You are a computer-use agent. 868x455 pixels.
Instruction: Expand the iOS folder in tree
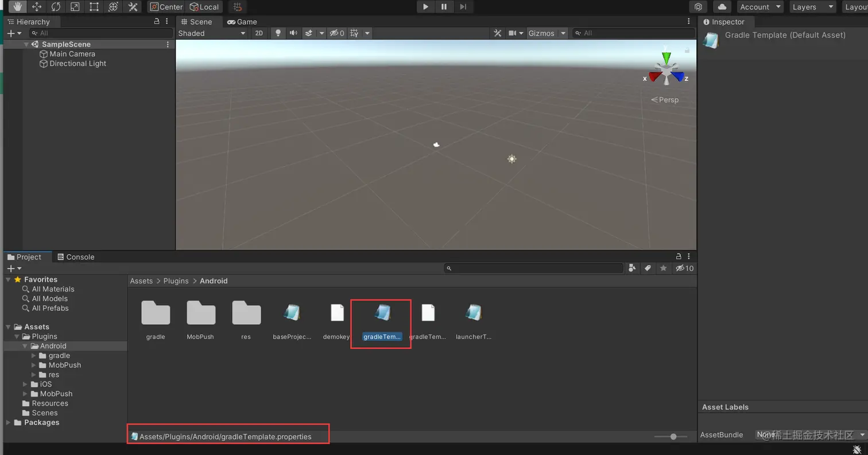25,384
